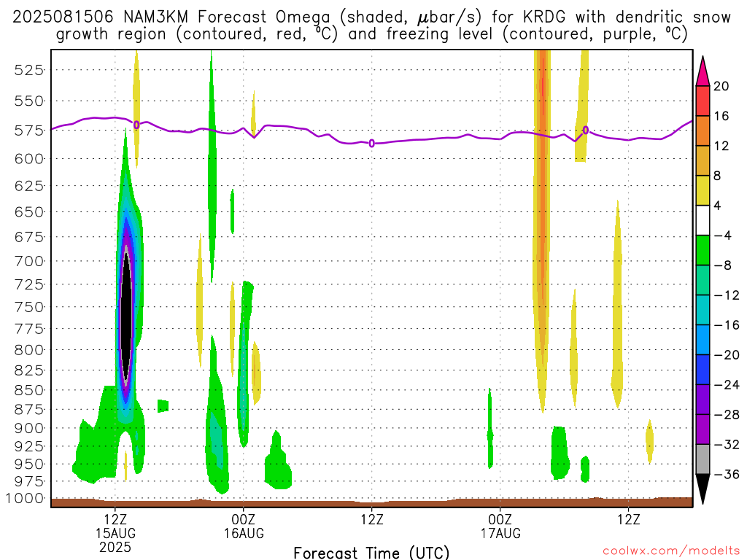Click the 650 pressure axis label
Viewport: 747px width, 560px height.
(x=29, y=212)
